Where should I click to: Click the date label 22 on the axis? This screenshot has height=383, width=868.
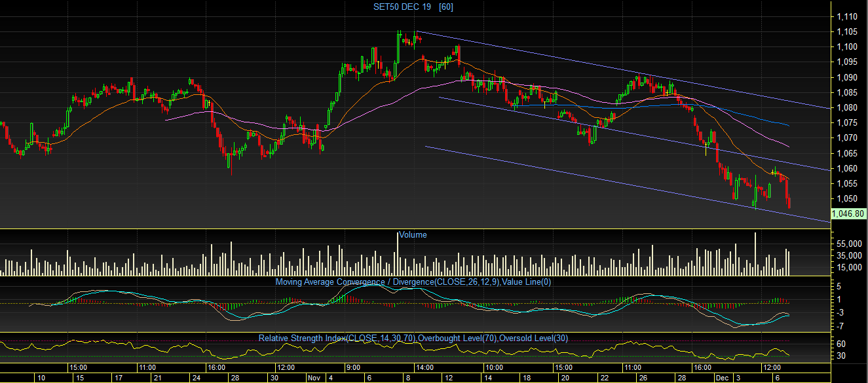(603, 378)
